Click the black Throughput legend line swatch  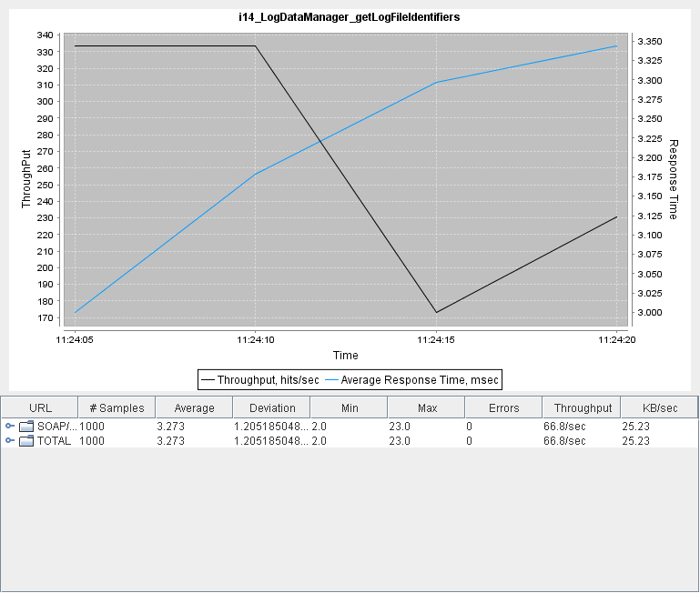(x=208, y=380)
